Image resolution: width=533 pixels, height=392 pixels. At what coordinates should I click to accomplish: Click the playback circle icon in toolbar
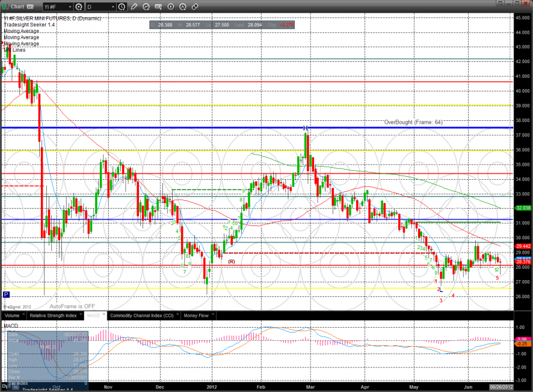click(171, 7)
